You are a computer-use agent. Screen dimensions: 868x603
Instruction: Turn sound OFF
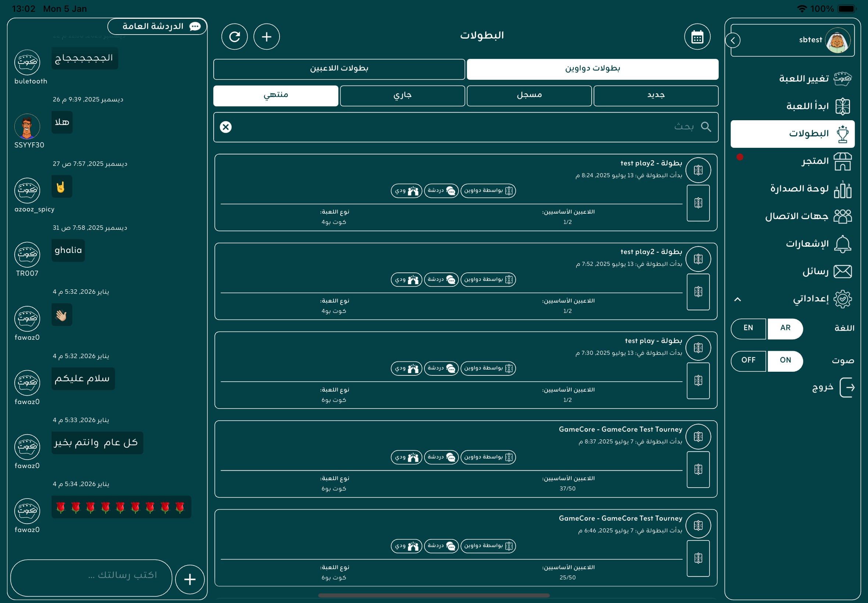click(748, 360)
